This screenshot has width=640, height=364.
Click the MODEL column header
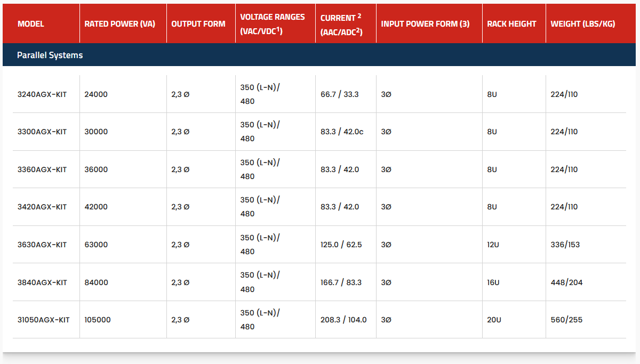(x=31, y=24)
